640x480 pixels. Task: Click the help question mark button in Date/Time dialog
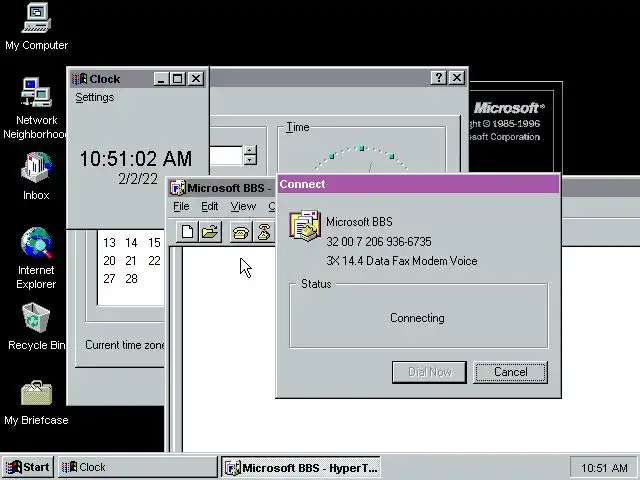coord(439,78)
